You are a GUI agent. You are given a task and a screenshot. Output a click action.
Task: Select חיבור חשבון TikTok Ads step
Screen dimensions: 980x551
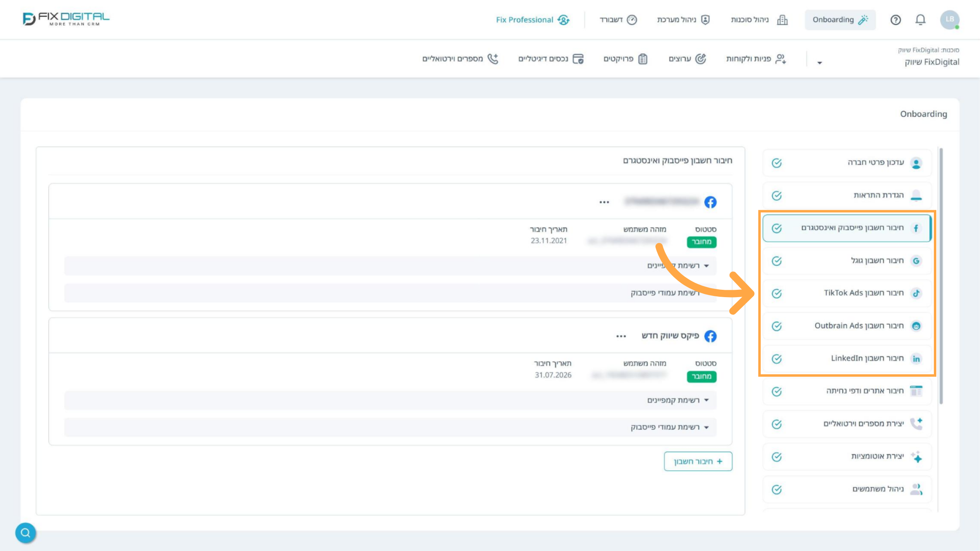tap(847, 293)
